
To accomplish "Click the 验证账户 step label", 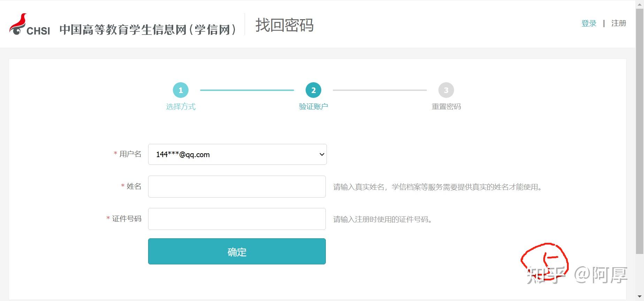I will click(x=313, y=107).
